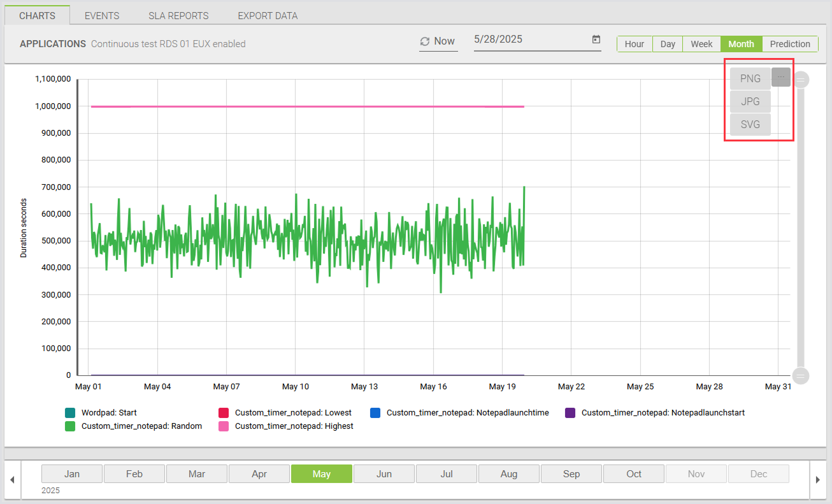Viewport: 832px width, 504px height.
Task: Select Jun in the month timeline
Action: 384,474
